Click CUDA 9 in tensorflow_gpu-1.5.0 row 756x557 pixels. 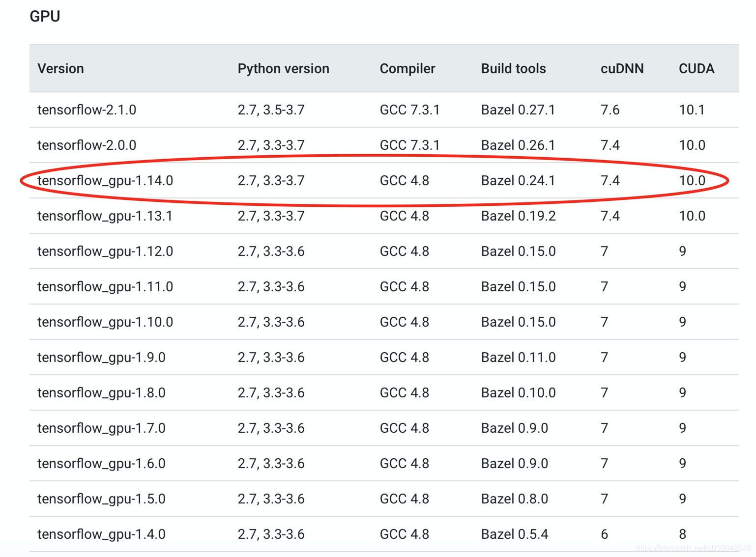click(682, 499)
